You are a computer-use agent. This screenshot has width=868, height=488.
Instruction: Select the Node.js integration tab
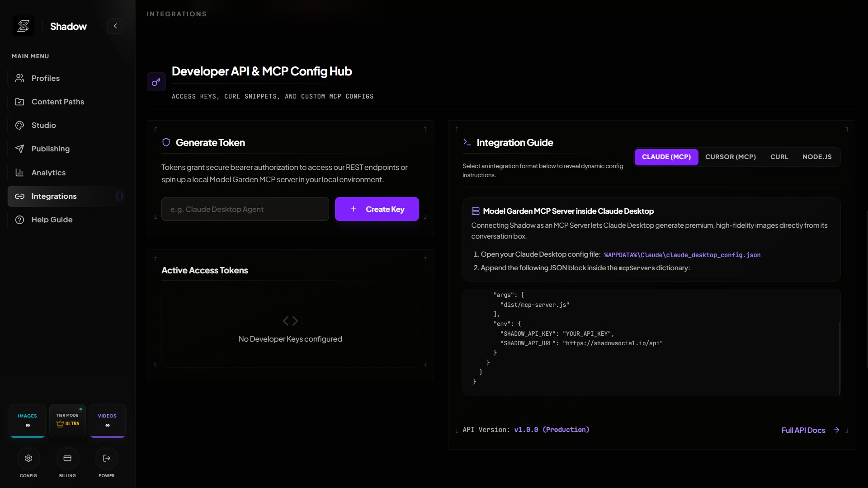click(817, 157)
